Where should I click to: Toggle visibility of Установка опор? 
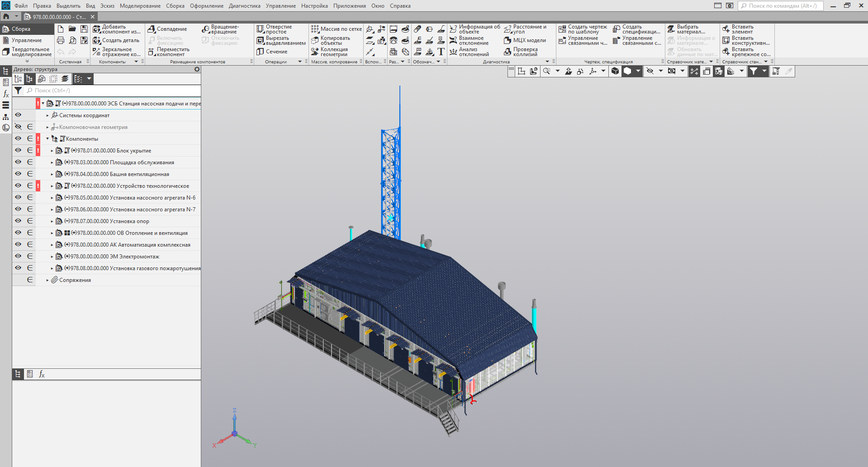[x=18, y=221]
